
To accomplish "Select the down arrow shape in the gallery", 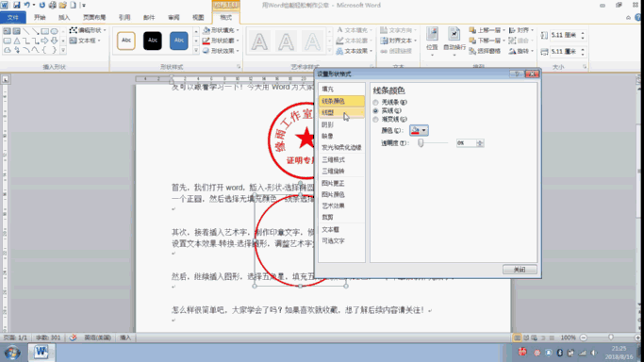I will [54, 41].
